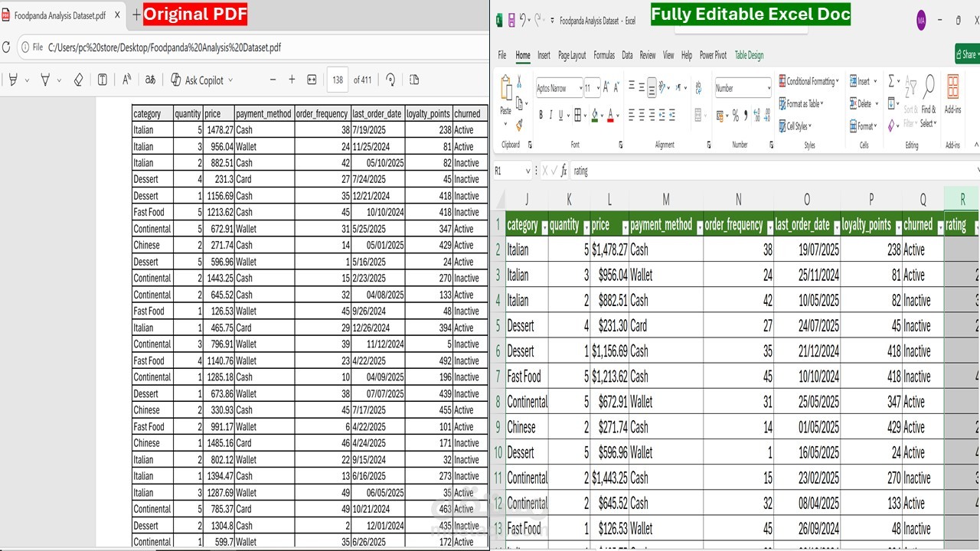
Task: Click the PDF page number field 138
Action: tap(337, 80)
